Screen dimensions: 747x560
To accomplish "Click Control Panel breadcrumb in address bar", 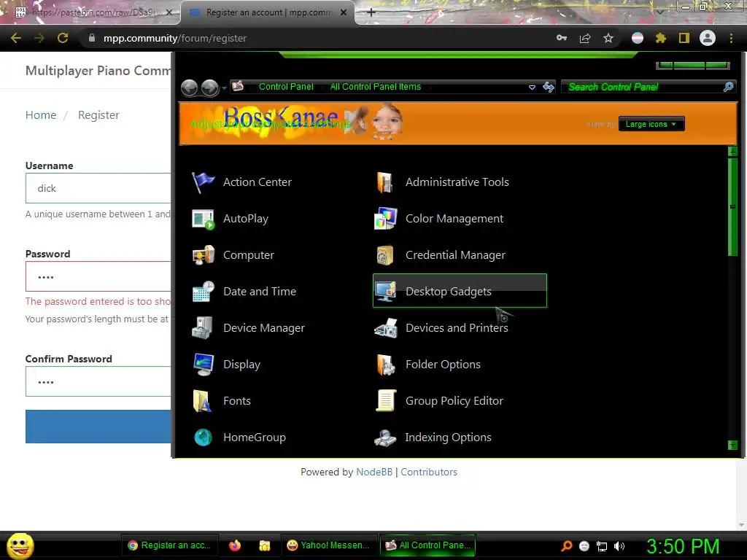I will (x=286, y=87).
